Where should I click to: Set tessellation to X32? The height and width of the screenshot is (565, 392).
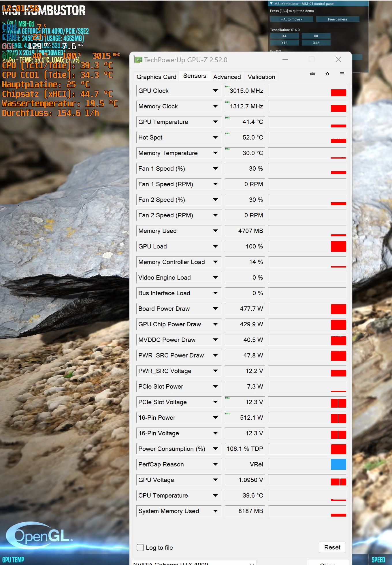tap(316, 43)
